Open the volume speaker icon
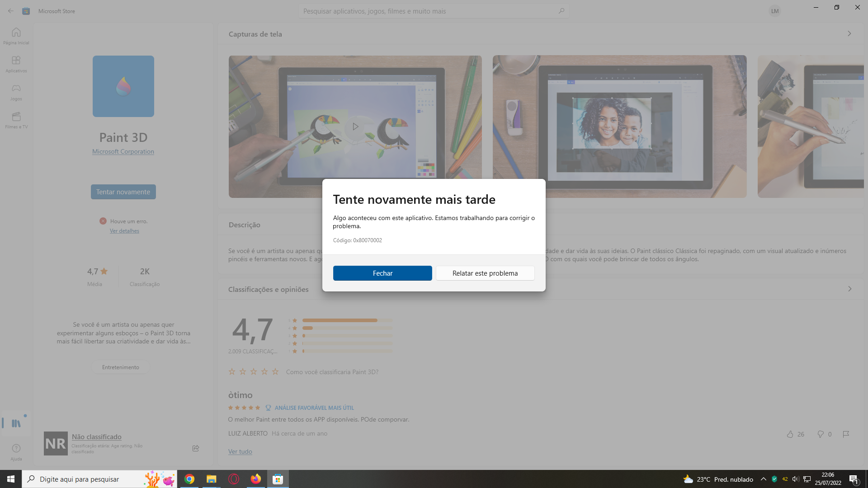Viewport: 868px width, 488px height. pyautogui.click(x=796, y=479)
